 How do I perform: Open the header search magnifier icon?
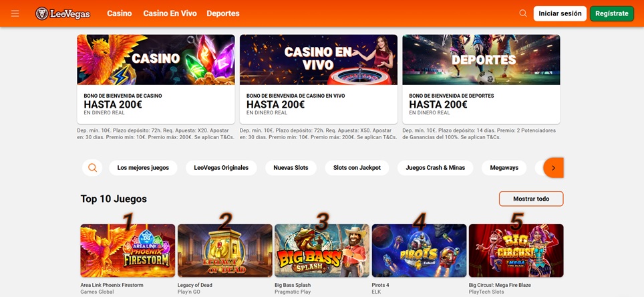click(523, 13)
